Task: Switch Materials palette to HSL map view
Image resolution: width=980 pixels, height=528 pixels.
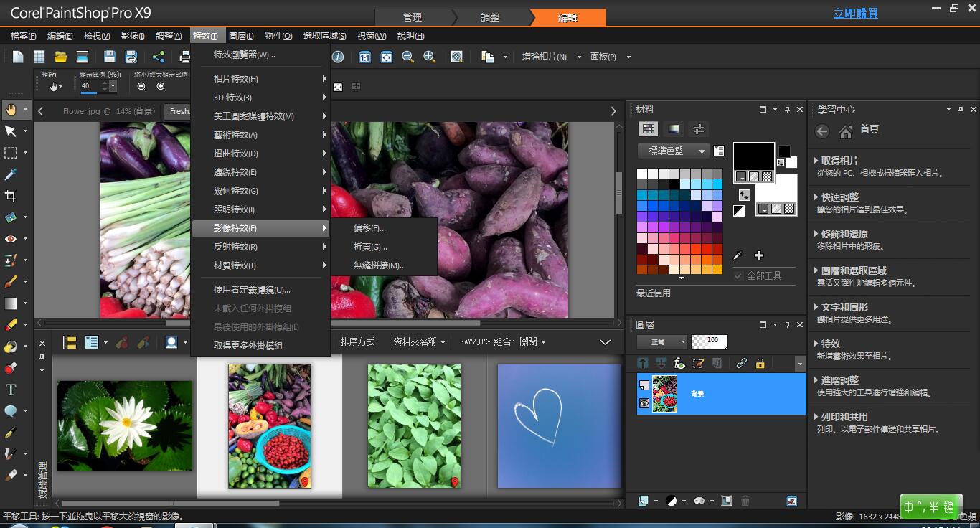Action: click(673, 129)
